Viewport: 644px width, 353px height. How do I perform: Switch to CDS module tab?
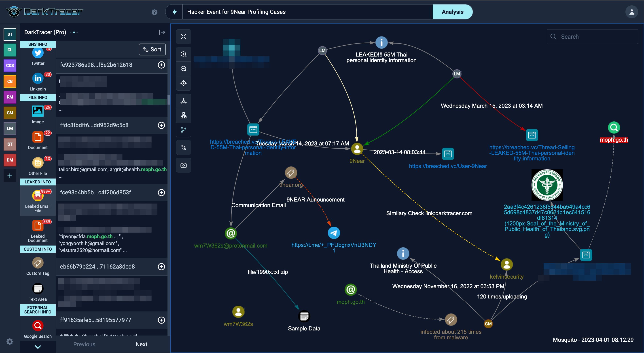(10, 66)
